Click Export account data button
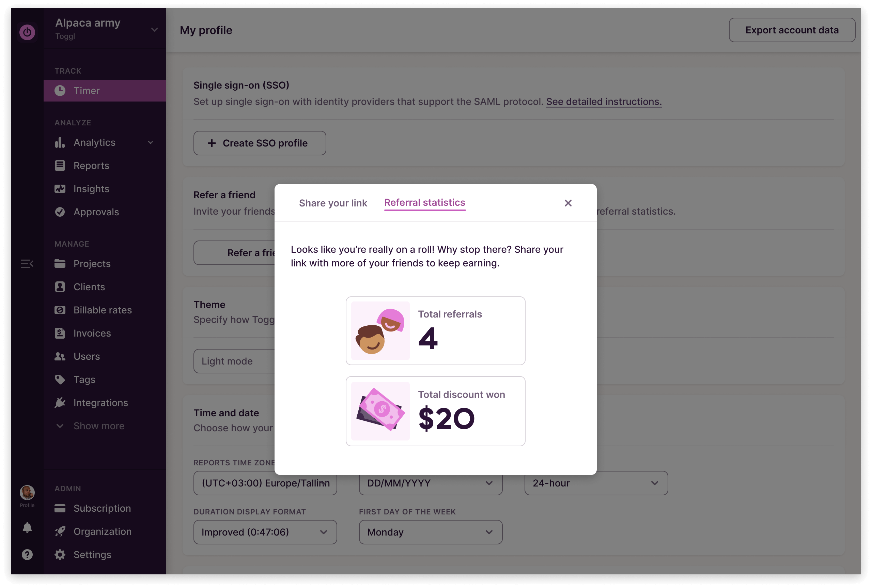Viewport: 872px width, 588px height. coord(792,30)
